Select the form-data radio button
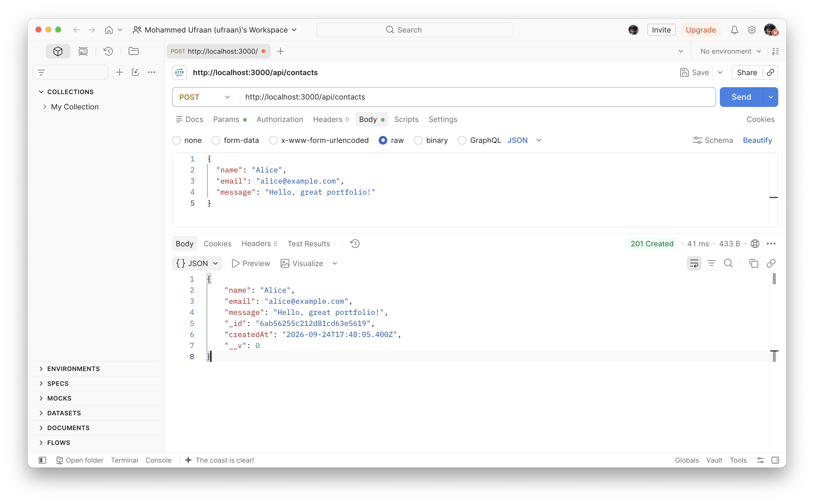 click(216, 140)
